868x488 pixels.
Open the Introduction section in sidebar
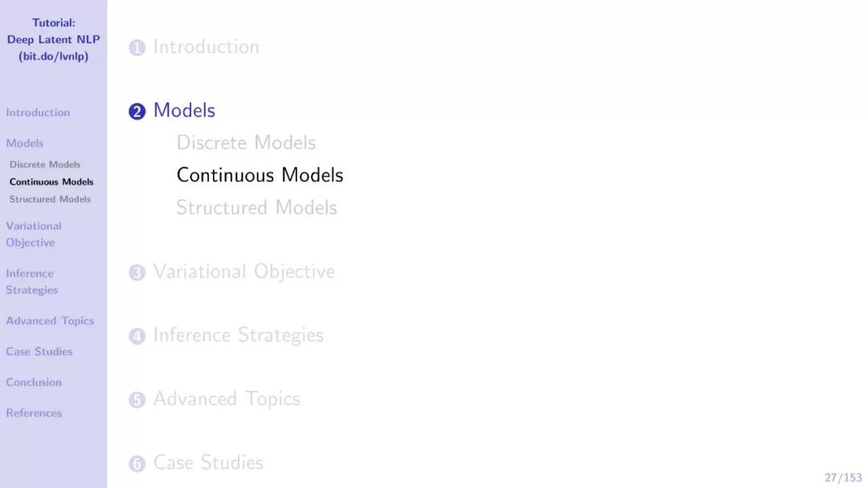pyautogui.click(x=38, y=113)
